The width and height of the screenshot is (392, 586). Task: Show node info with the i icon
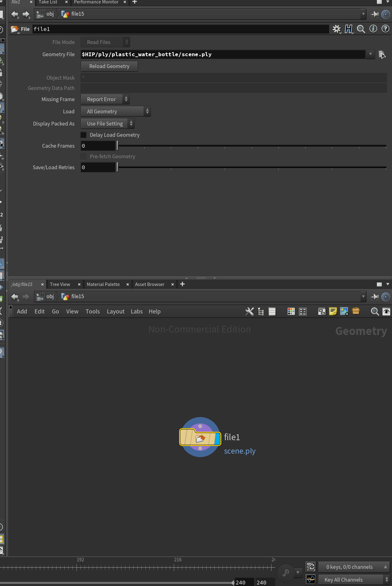click(x=373, y=29)
